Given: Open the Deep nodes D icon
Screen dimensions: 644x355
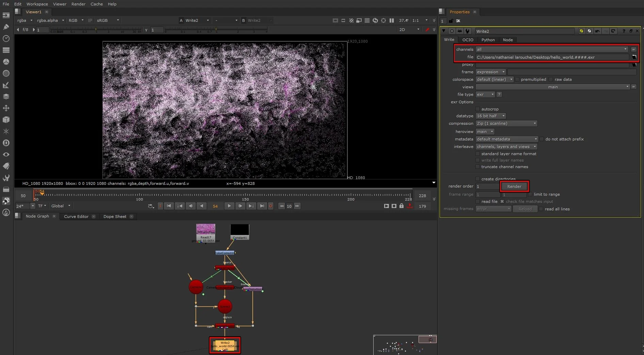Looking at the screenshot, I should coord(6,143).
